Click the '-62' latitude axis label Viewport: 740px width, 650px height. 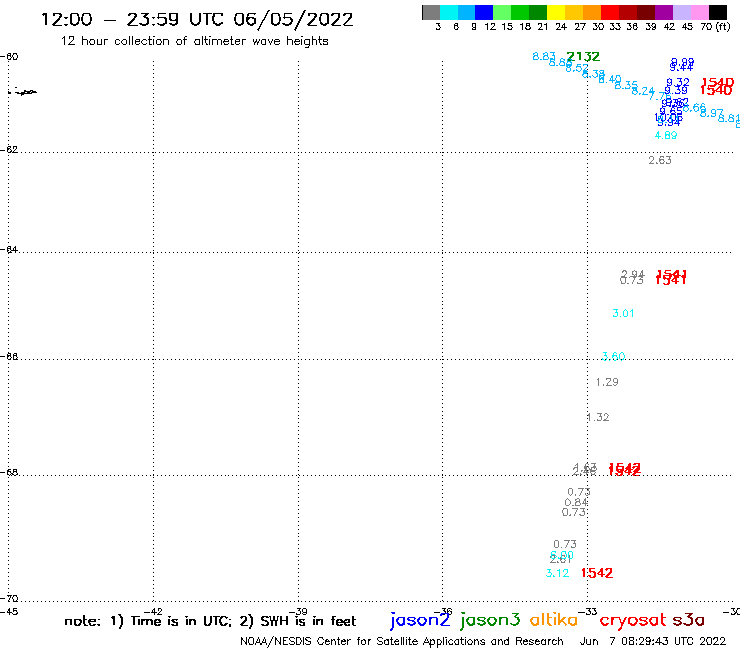click(x=9, y=150)
